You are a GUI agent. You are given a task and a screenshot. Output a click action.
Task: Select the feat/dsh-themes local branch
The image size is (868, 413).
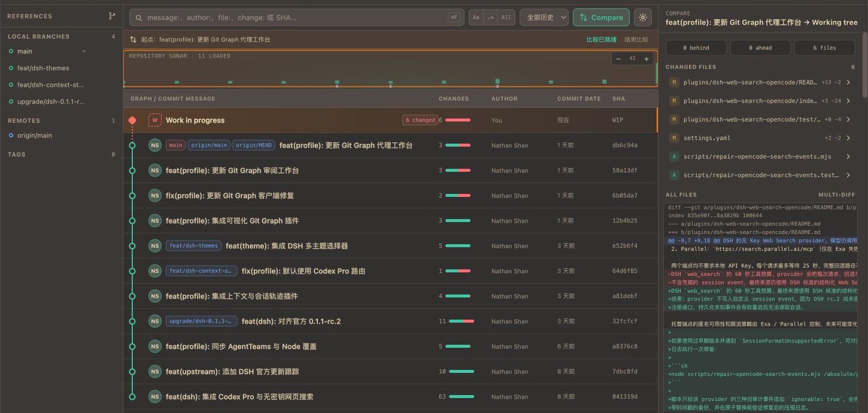coord(61,68)
